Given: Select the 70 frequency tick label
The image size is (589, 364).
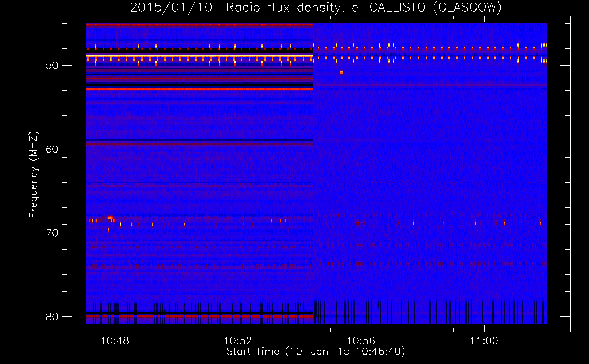Looking at the screenshot, I should [x=52, y=233].
